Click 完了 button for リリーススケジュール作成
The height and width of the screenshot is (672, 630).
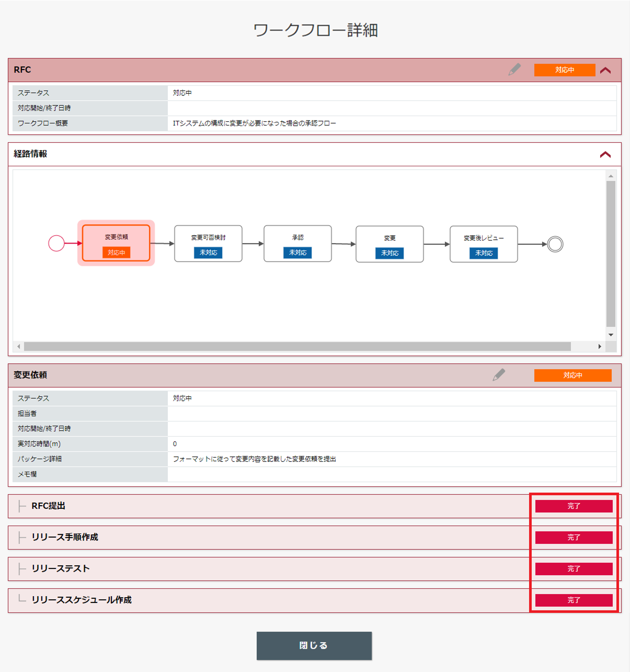574,600
